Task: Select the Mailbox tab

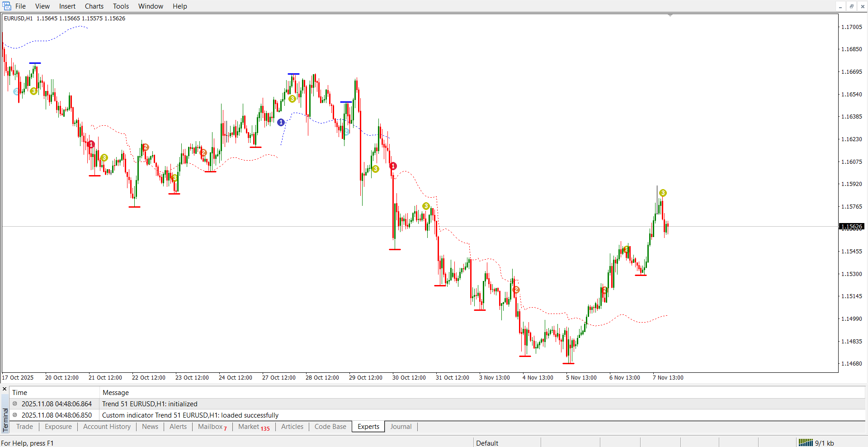Action: [211, 427]
